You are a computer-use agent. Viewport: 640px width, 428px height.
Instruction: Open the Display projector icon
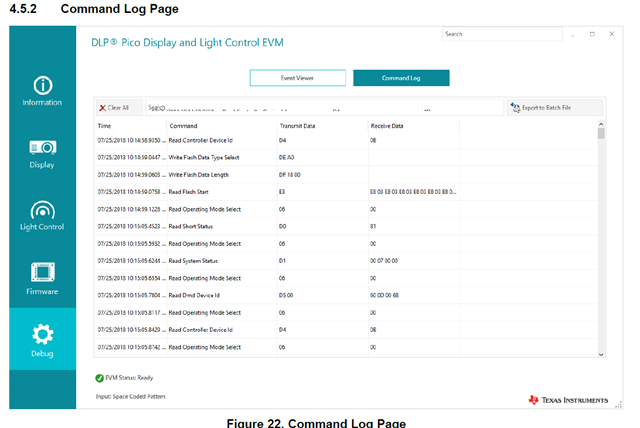tap(42, 147)
